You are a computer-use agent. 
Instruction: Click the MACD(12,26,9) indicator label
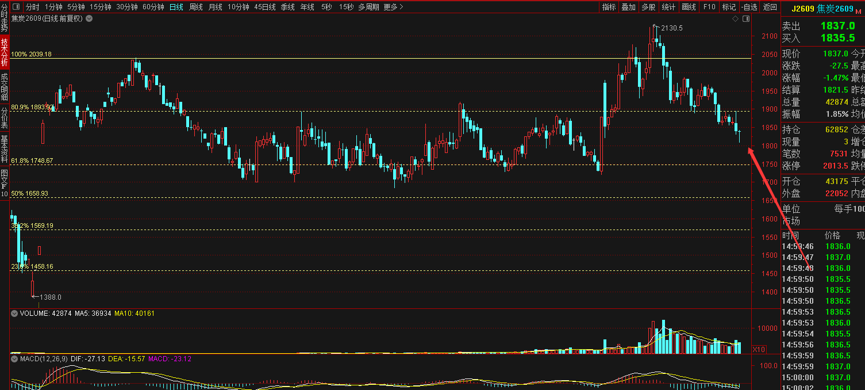click(44, 359)
